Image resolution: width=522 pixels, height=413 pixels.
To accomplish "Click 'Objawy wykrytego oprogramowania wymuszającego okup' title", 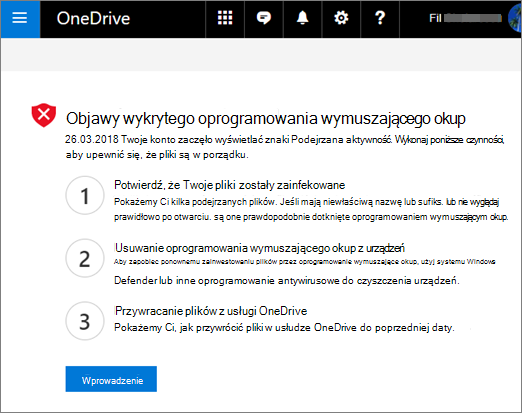I will [x=266, y=119].
